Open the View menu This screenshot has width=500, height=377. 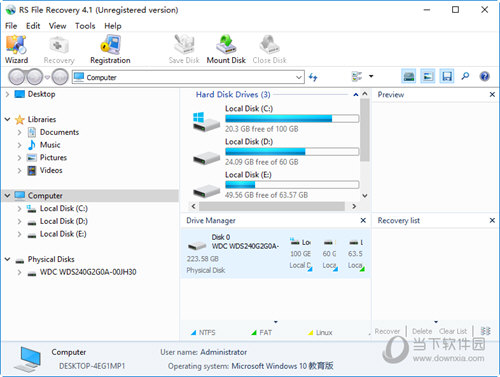coord(57,26)
